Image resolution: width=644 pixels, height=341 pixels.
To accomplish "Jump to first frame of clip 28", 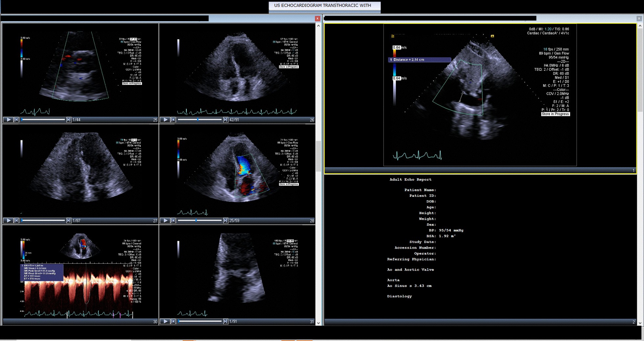I will [x=173, y=221].
